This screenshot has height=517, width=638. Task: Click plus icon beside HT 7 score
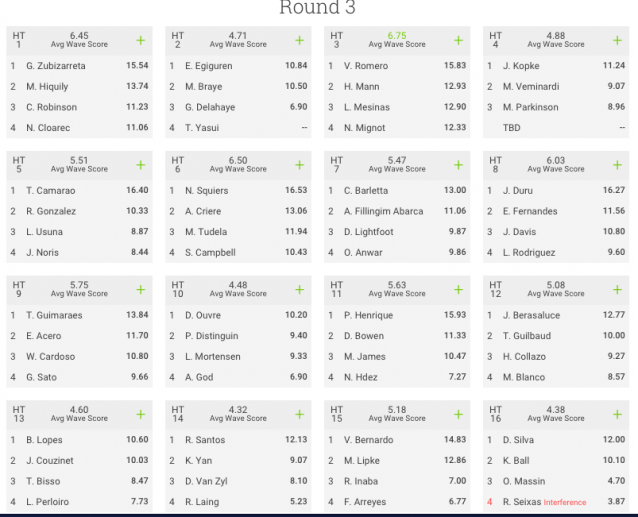tap(458, 165)
